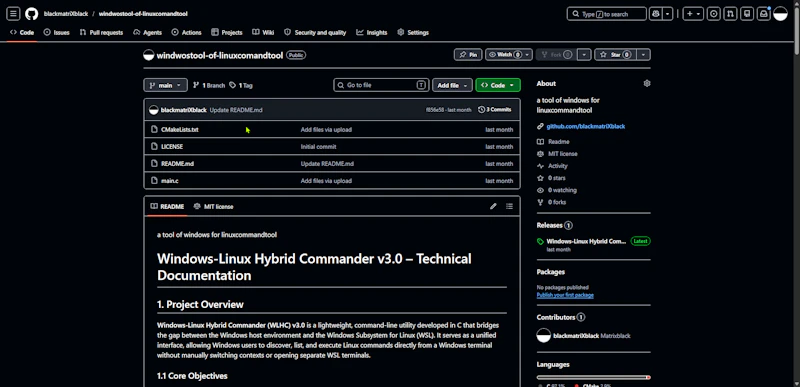800x387 pixels.
Task: Open the github.com/blackmatri0Xblack link
Action: point(586,126)
